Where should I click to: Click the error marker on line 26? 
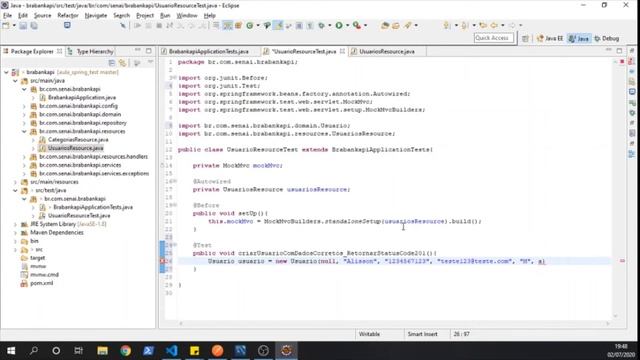pyautogui.click(x=162, y=261)
